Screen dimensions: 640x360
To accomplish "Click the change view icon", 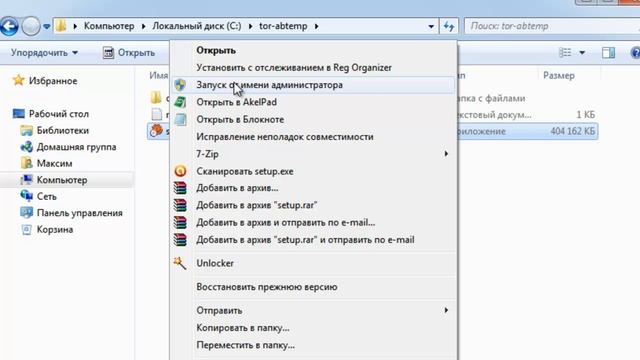I will (x=565, y=53).
